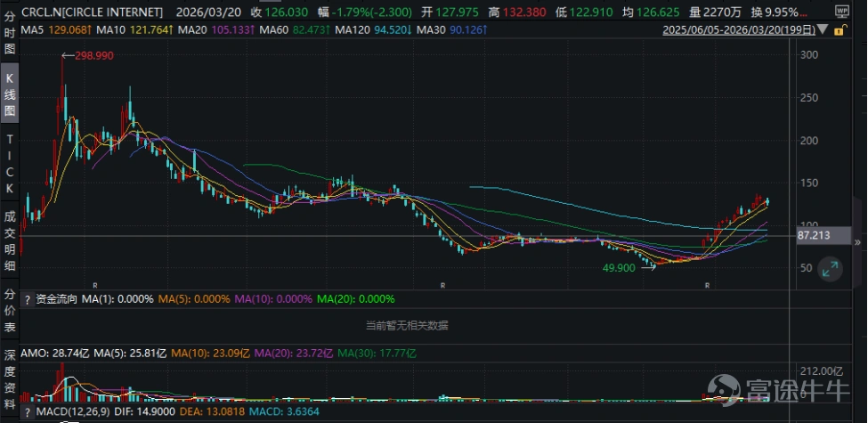Click the 212.00亿 volume axis label
The height and width of the screenshot is (423, 868).
click(822, 371)
